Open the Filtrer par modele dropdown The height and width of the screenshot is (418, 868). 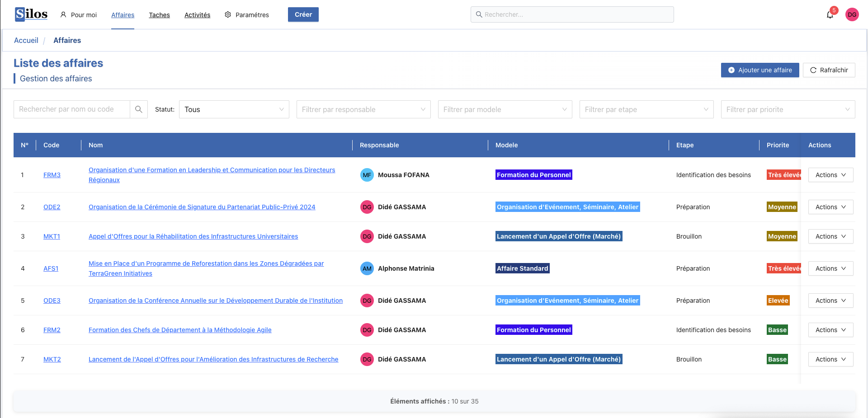click(505, 109)
